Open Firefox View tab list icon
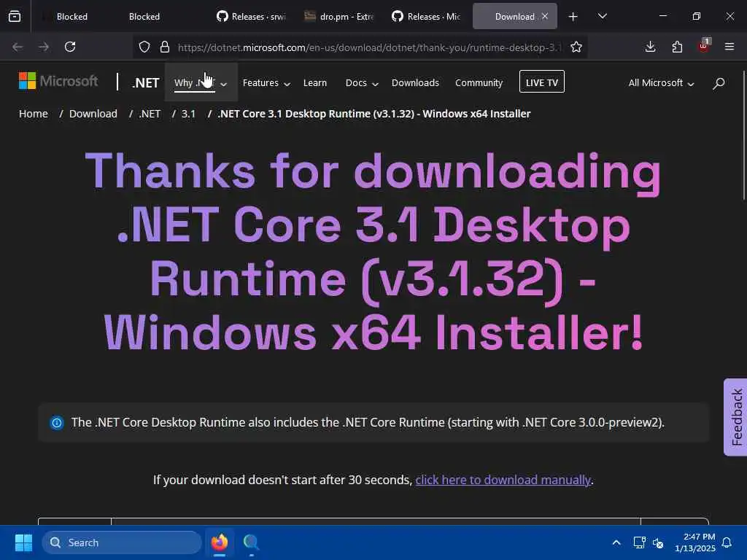The height and width of the screenshot is (560, 747). [15, 17]
